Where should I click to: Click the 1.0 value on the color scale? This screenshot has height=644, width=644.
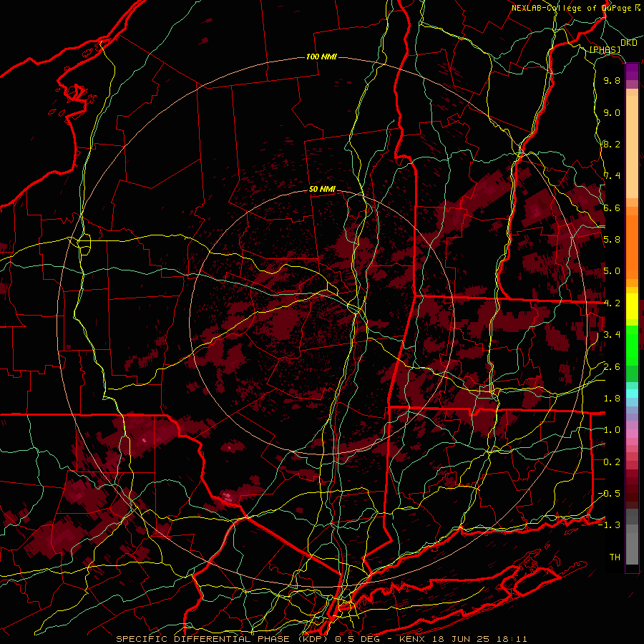pos(612,430)
